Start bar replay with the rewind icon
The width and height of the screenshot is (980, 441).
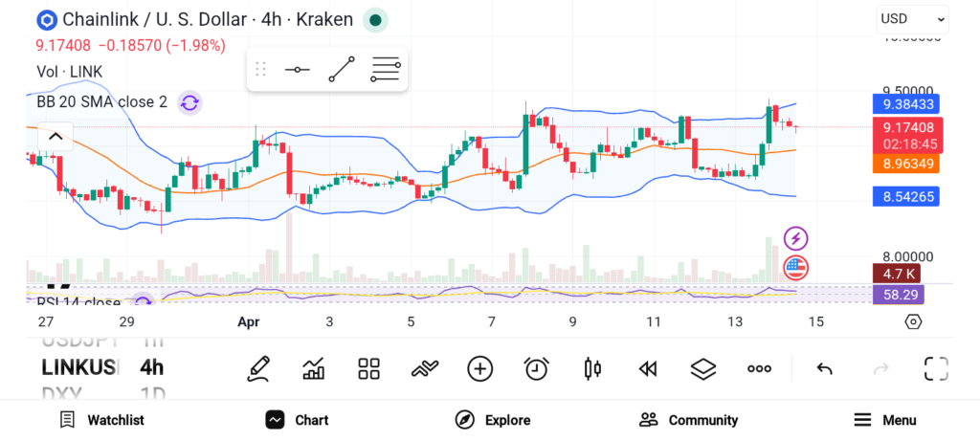pyautogui.click(x=648, y=368)
